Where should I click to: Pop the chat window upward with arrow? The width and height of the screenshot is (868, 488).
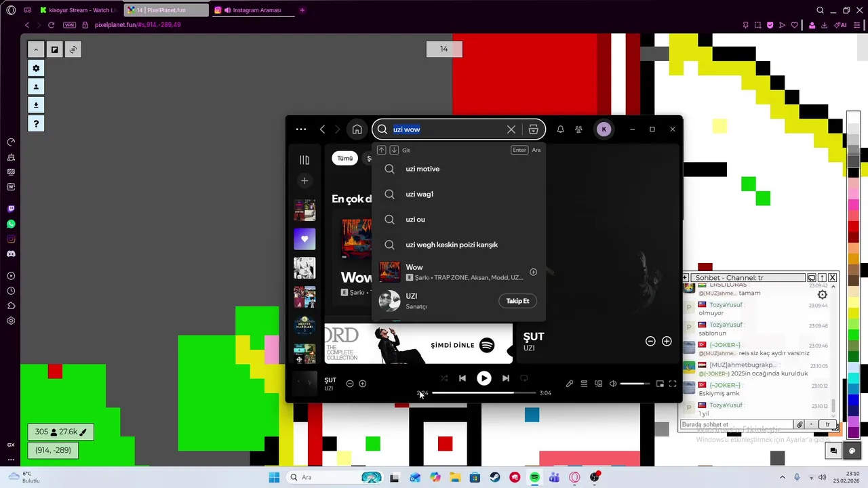pos(822,278)
